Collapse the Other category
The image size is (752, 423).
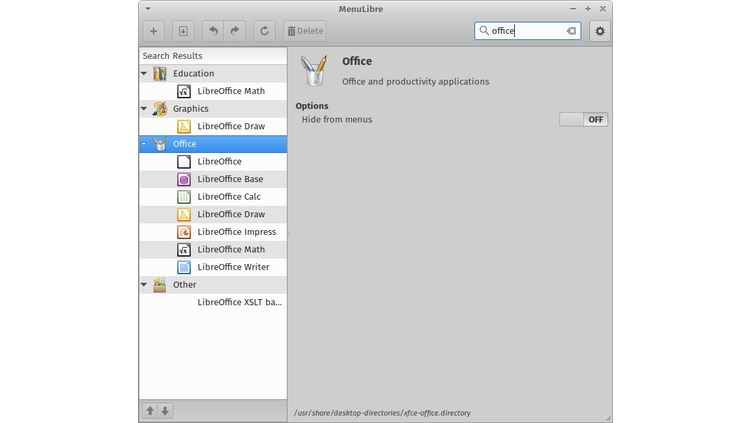click(x=144, y=285)
